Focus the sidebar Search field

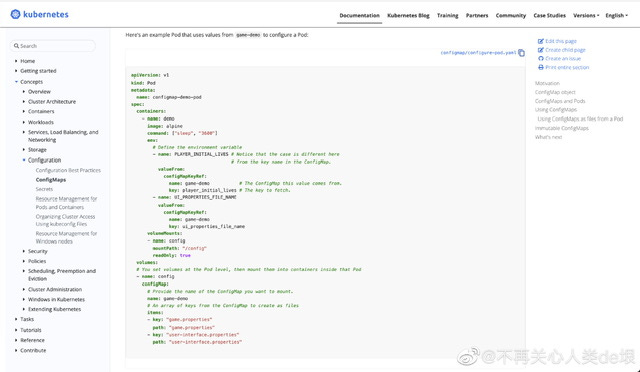point(53,46)
